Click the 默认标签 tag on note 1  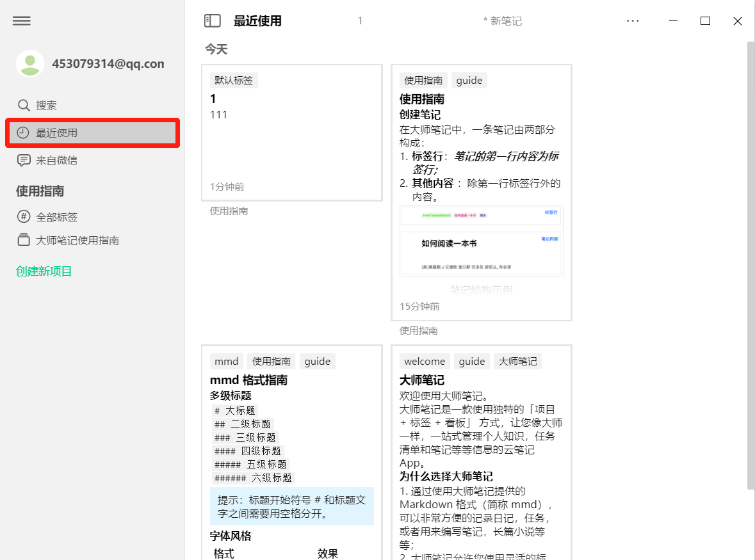[x=234, y=81]
